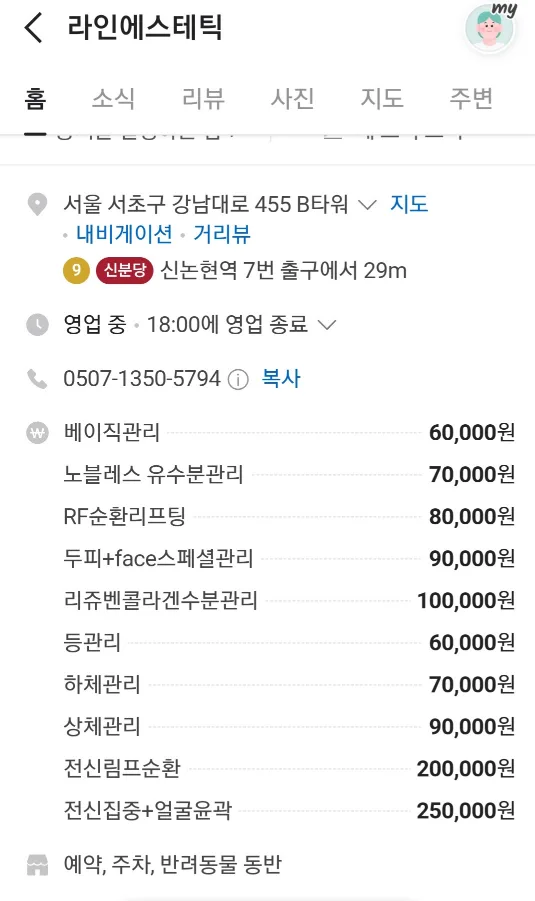Tap the phone handset icon
The image size is (535, 901).
[37, 379]
